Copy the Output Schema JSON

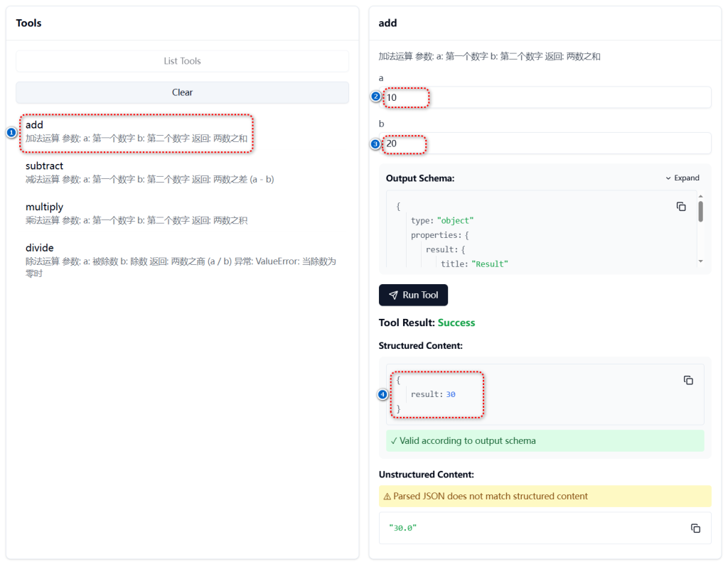[x=680, y=207]
